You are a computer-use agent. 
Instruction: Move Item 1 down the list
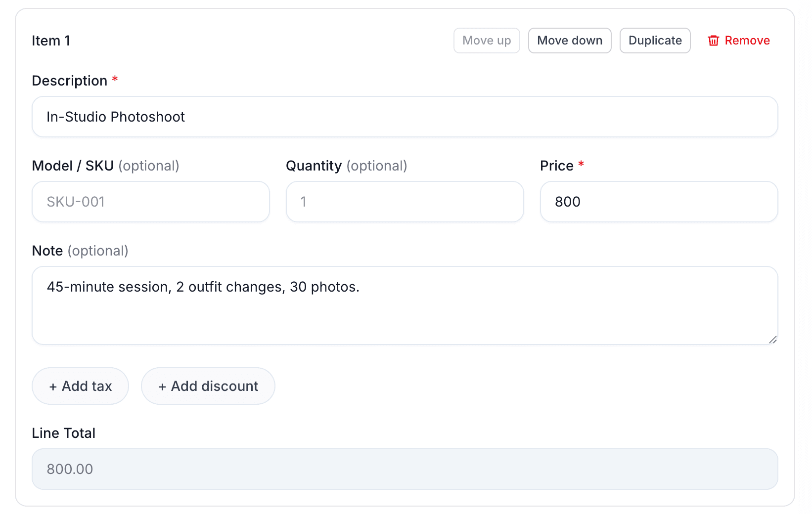click(570, 41)
